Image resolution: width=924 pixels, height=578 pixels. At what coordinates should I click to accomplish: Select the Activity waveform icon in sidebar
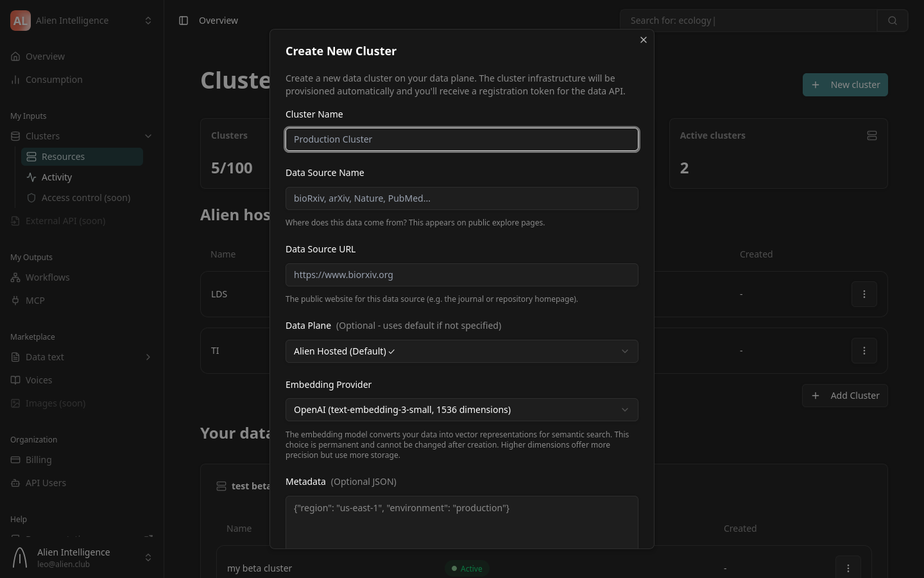click(31, 177)
